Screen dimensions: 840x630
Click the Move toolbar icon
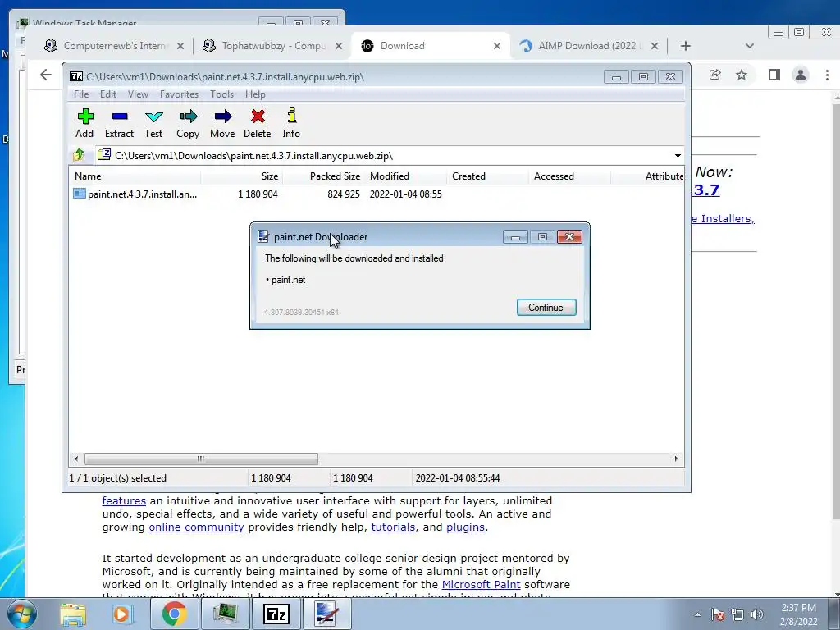click(x=222, y=124)
